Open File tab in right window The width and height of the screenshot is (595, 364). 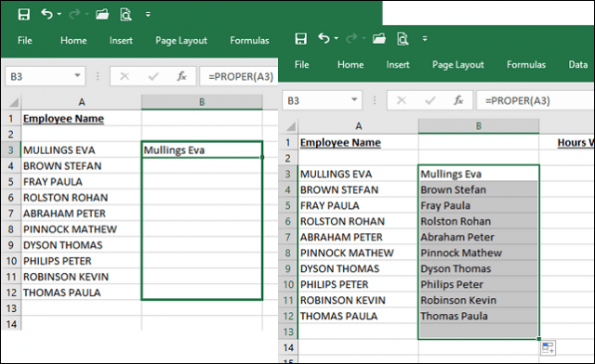pos(301,64)
